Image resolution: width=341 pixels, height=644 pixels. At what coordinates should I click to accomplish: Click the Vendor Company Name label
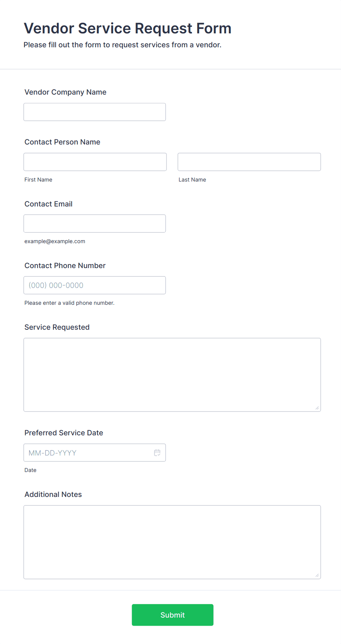tap(65, 92)
